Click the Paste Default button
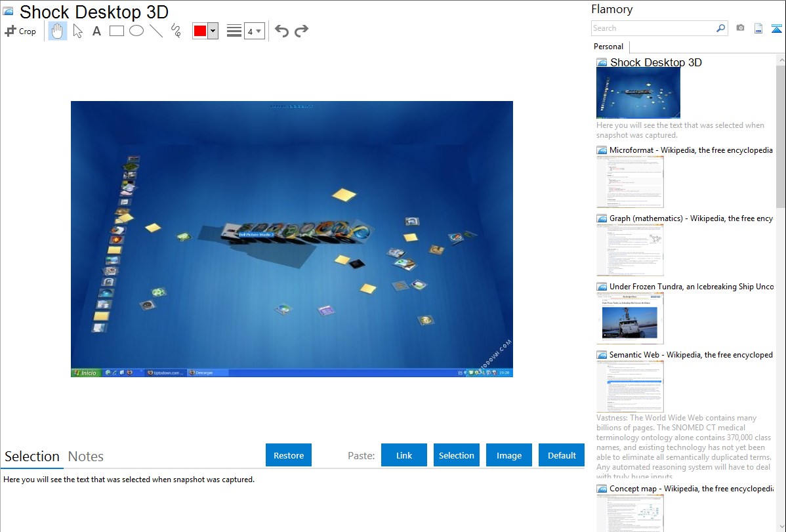The image size is (786, 532). tap(562, 455)
